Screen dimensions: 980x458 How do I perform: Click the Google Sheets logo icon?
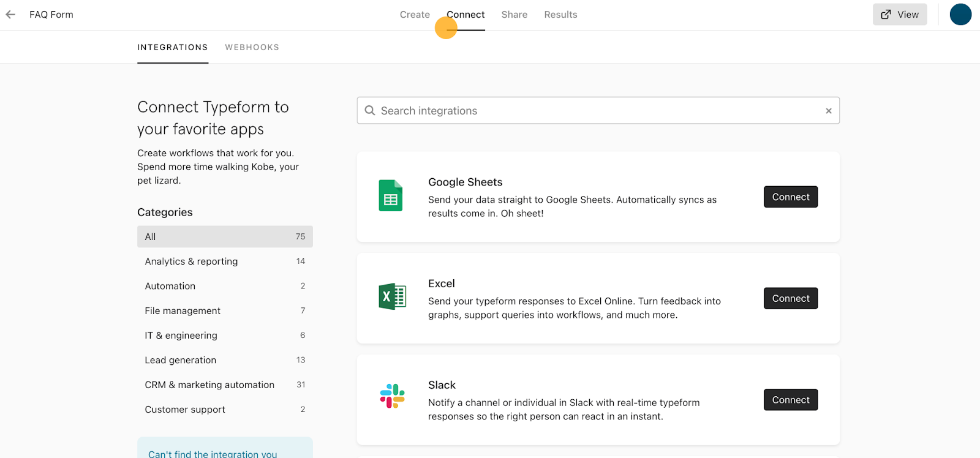pos(391,196)
